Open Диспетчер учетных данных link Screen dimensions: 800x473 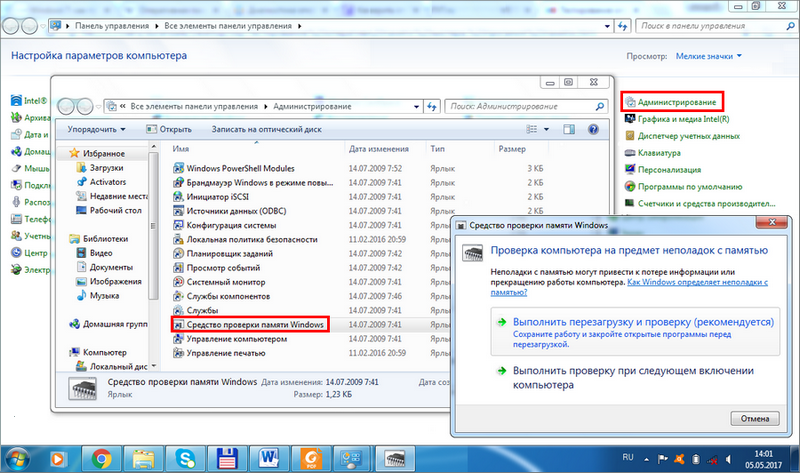[x=688, y=136]
